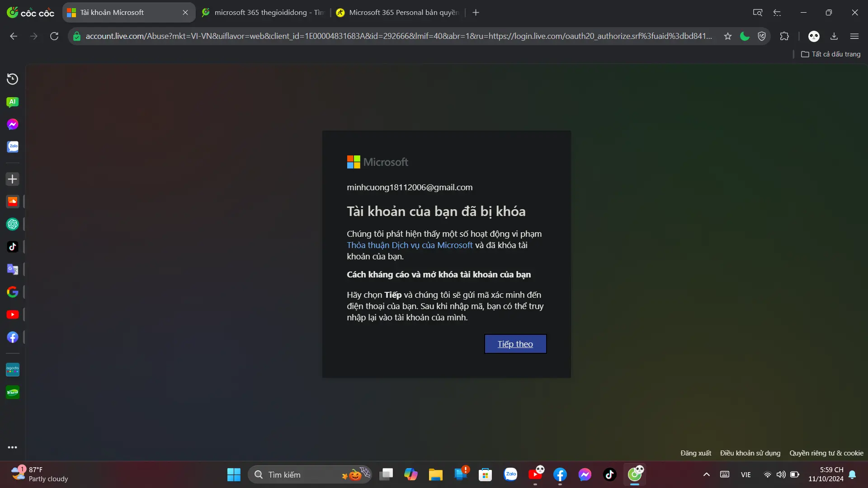This screenshot has height=488, width=868.
Task: Open the downloads panel
Action: 834,36
